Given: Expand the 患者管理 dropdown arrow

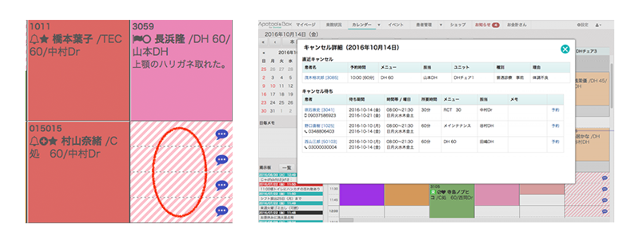Looking at the screenshot, I should (x=441, y=25).
